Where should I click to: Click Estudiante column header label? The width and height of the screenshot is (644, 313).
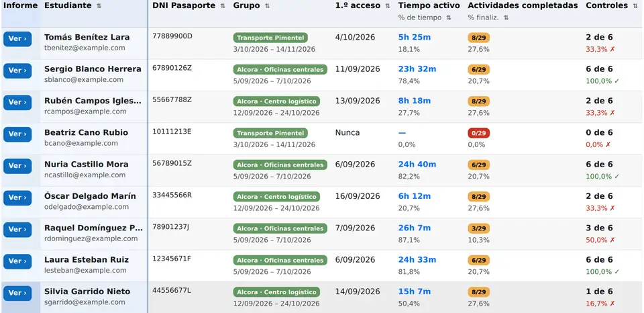point(68,6)
